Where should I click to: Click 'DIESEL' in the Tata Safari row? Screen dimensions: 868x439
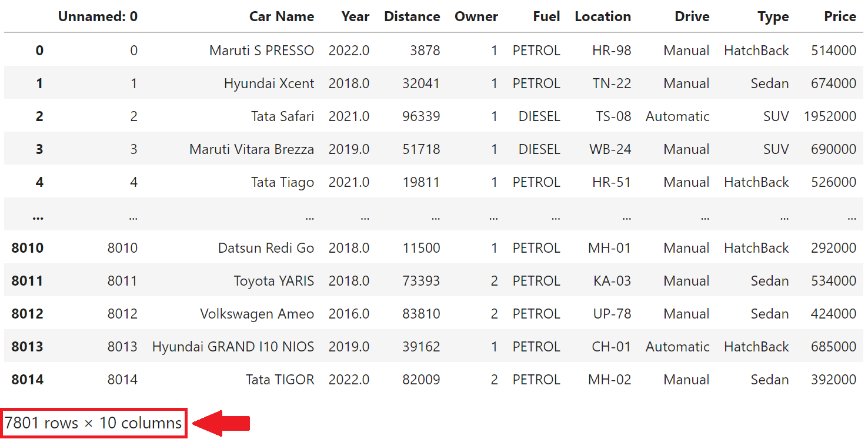pyautogui.click(x=539, y=116)
